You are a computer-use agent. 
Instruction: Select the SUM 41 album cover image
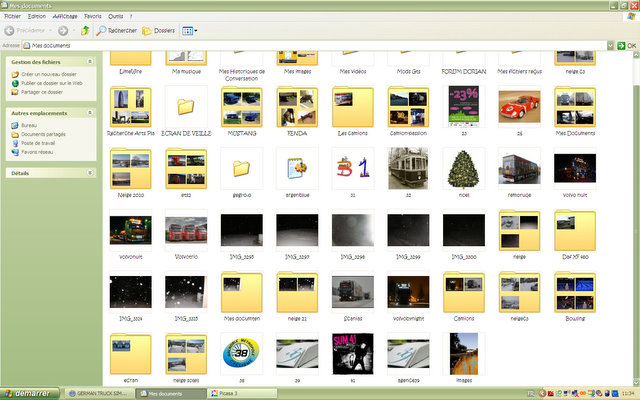pyautogui.click(x=353, y=353)
